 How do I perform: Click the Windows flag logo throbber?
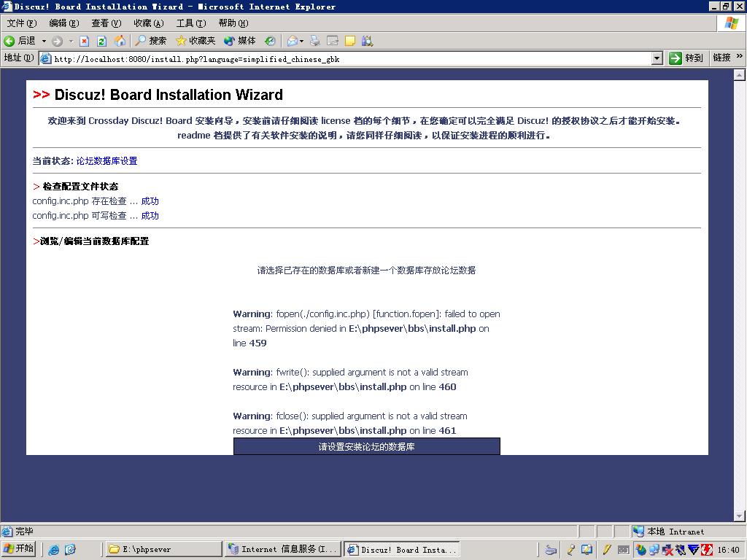(732, 23)
